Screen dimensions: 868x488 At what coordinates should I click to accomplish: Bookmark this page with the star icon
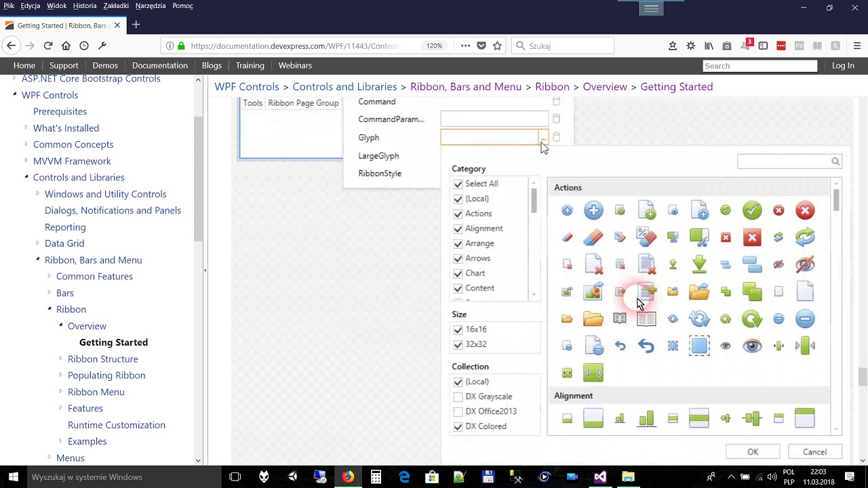point(497,45)
